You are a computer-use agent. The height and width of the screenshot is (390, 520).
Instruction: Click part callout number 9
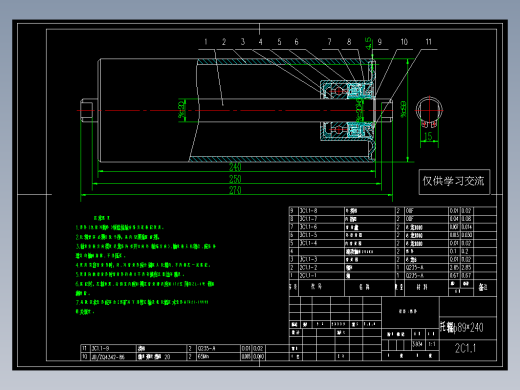[x=380, y=42]
